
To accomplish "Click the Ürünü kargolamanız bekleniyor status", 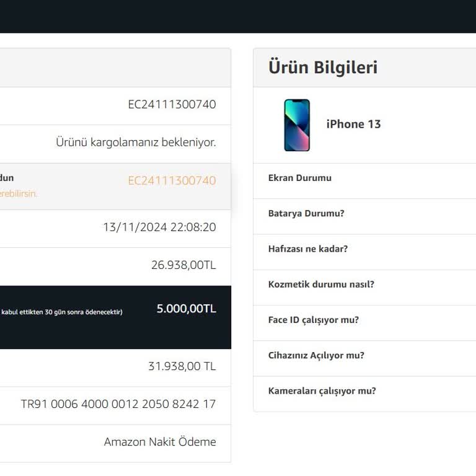I will click(136, 142).
